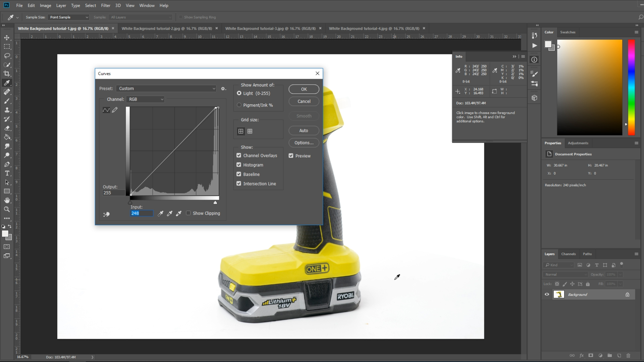Screen dimensions: 644x362
Task: Click the set white point eyedropper
Action: pos(179,213)
